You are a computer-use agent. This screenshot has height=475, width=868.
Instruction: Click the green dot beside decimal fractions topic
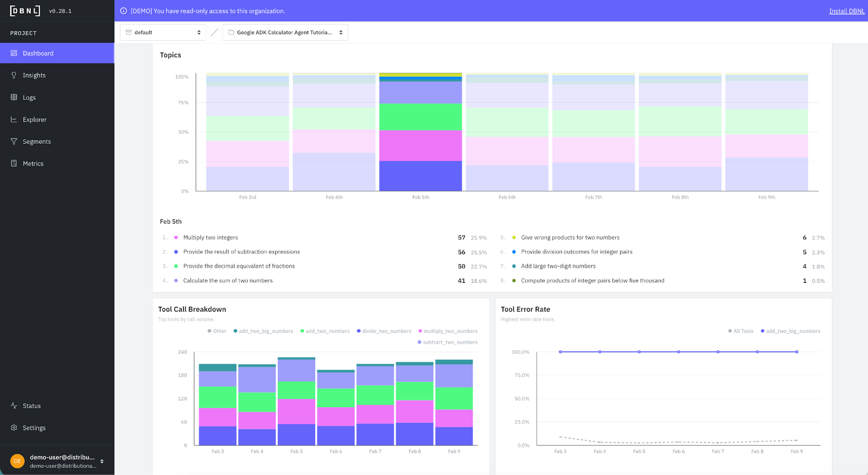click(176, 267)
